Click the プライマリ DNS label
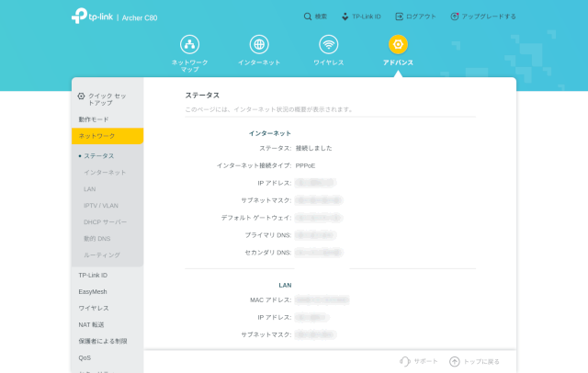 pos(268,235)
